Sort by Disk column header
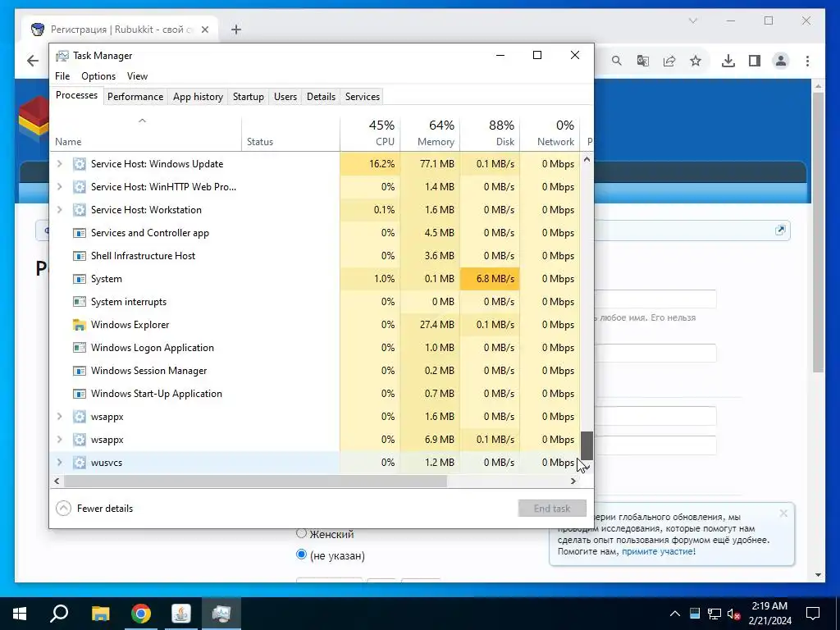Screen dimensions: 840x630 [x=491, y=133]
